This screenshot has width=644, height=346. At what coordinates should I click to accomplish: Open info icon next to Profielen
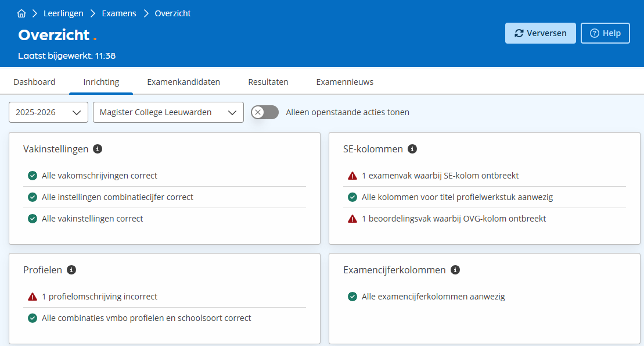point(71,270)
